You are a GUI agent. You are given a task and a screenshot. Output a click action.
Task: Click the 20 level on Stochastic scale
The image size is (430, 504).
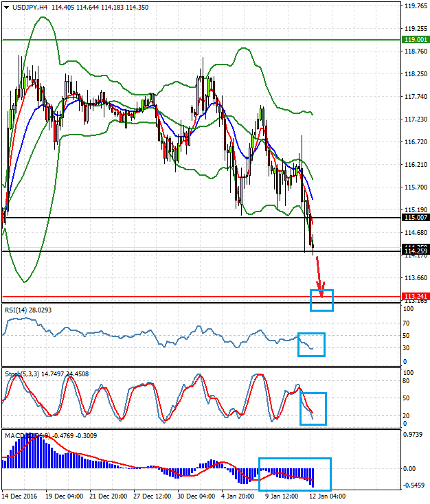click(406, 416)
